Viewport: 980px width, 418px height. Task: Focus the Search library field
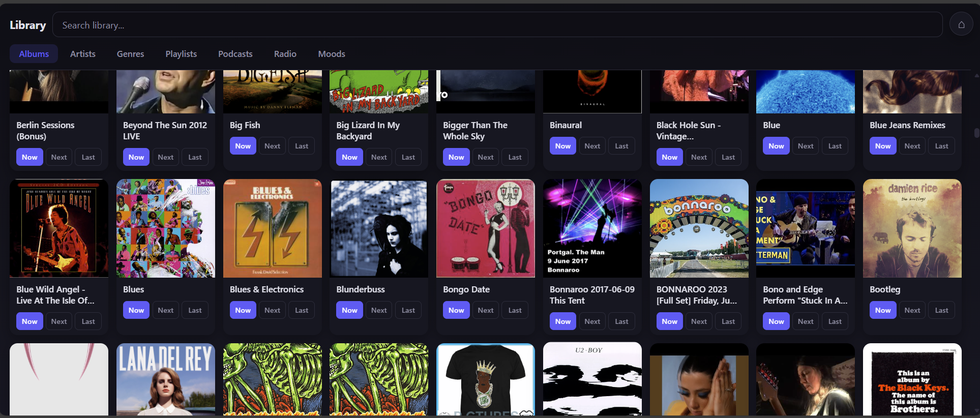[497, 25]
